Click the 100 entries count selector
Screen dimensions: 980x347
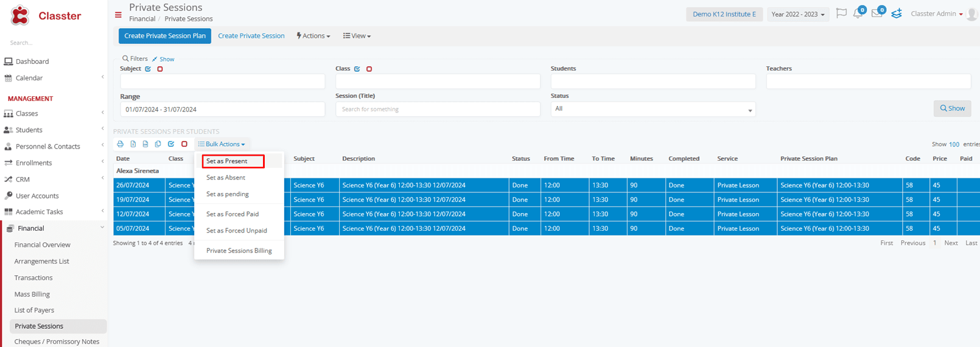click(954, 144)
